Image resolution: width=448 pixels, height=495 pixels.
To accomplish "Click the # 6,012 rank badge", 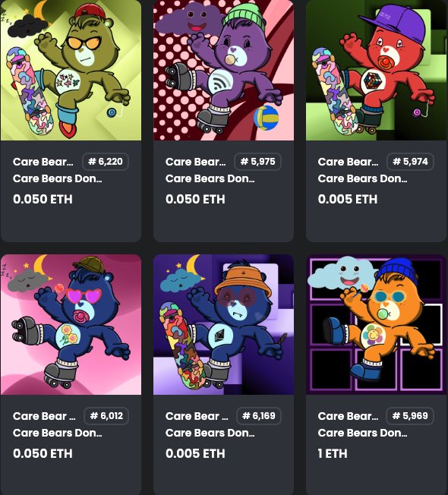I will 106,416.
